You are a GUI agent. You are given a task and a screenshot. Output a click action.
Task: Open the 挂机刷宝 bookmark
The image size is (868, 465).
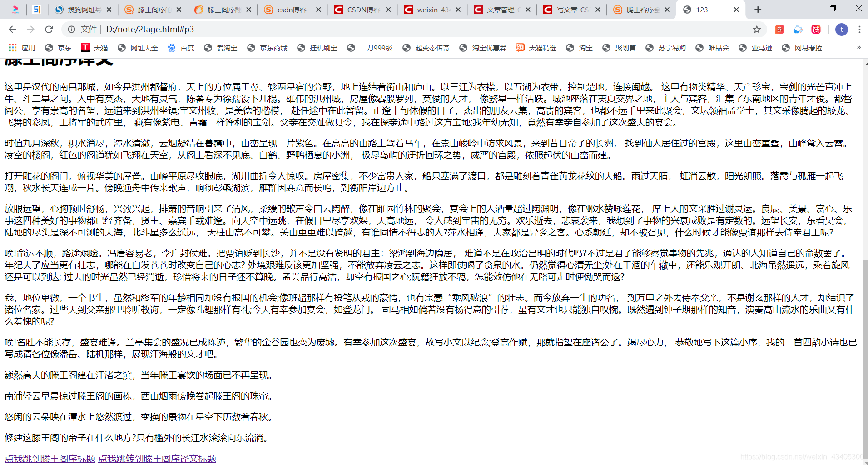coord(317,48)
